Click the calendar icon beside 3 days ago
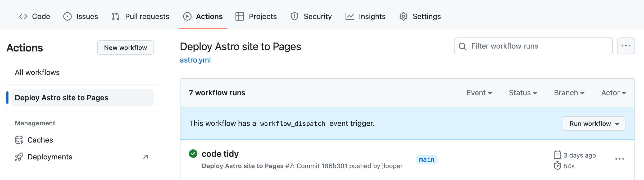 pyautogui.click(x=557, y=155)
